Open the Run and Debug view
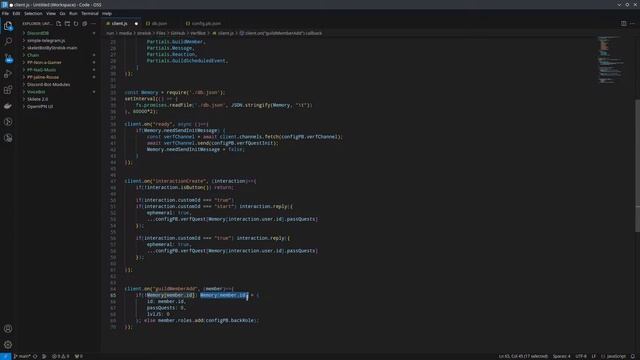This screenshot has height=360, width=640. (x=8, y=74)
